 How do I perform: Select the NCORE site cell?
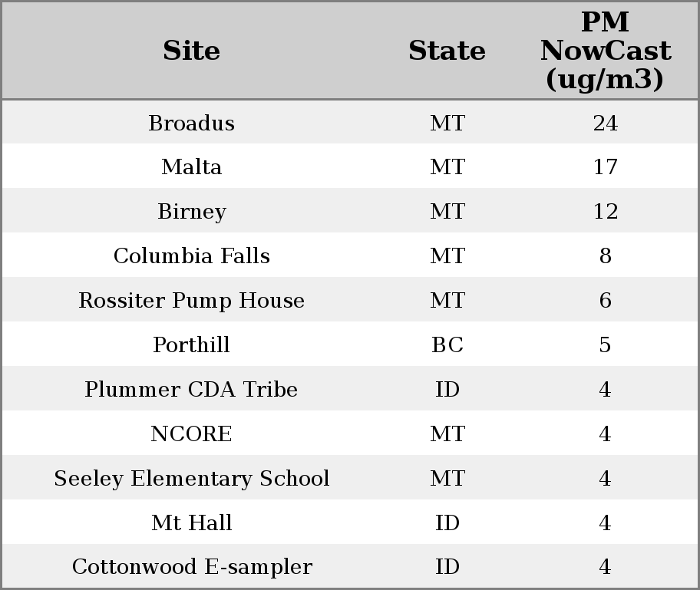191,434
